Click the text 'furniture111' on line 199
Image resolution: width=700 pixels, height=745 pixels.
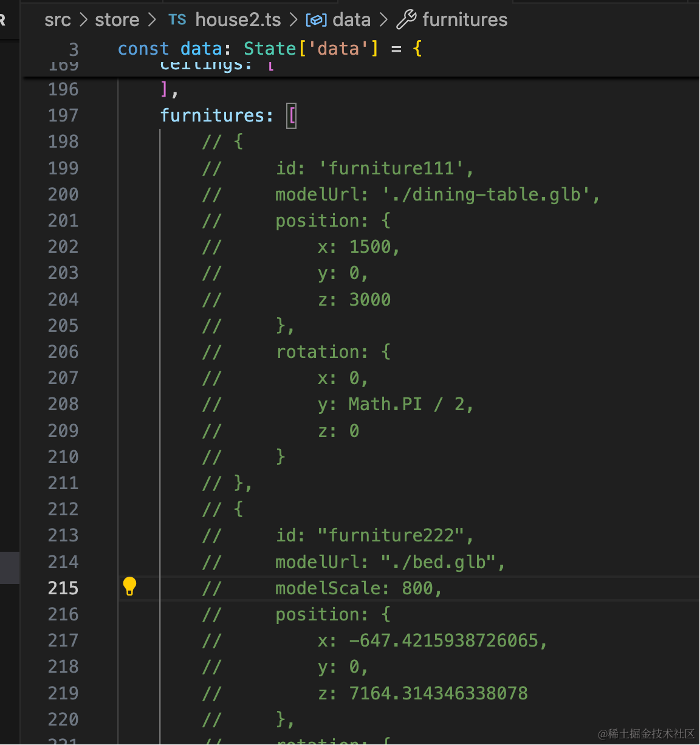pyautogui.click(x=391, y=168)
